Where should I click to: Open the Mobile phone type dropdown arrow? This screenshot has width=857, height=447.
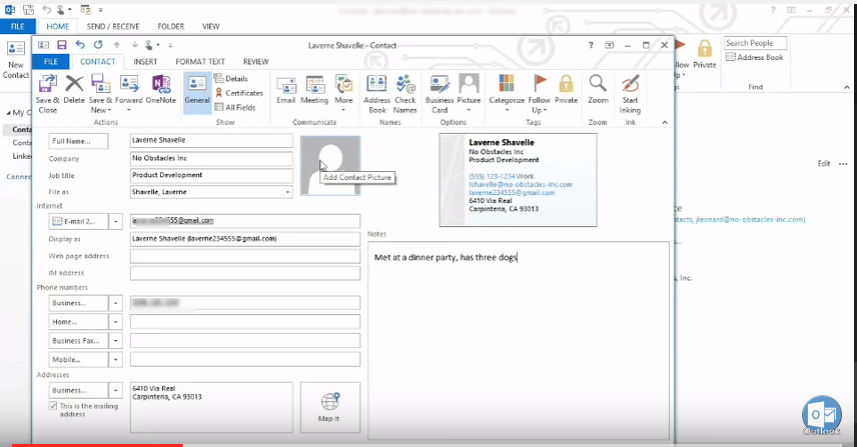click(x=116, y=360)
